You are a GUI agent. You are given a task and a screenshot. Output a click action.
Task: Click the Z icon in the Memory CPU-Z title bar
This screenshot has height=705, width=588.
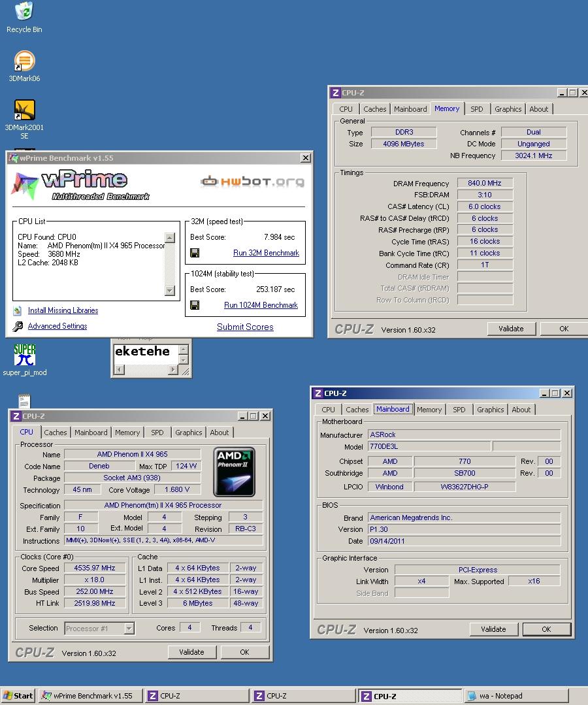(x=335, y=93)
